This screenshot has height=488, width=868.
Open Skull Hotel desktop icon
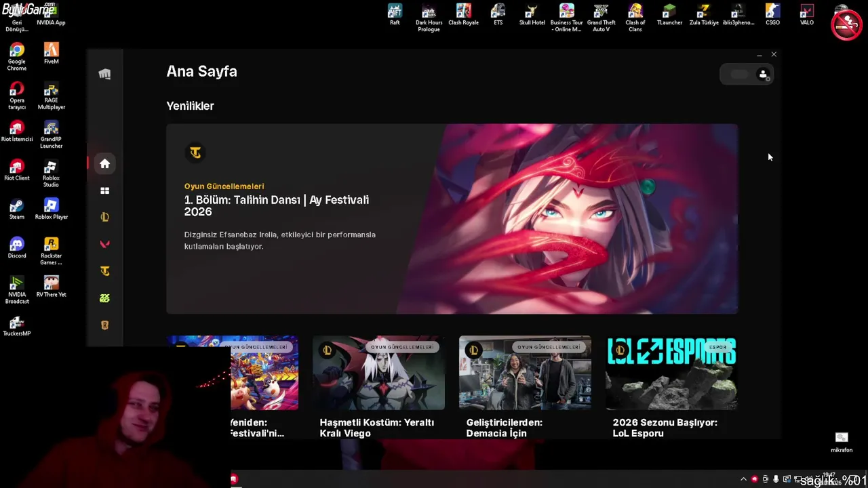[x=532, y=14]
